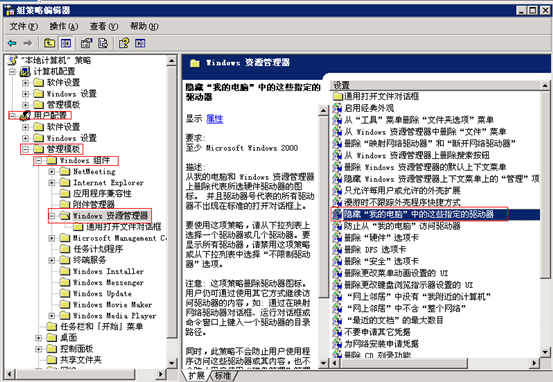Viewport: 553px width, 382px height.
Task: Click the folder icon beside 桌面
Action: click(51, 338)
